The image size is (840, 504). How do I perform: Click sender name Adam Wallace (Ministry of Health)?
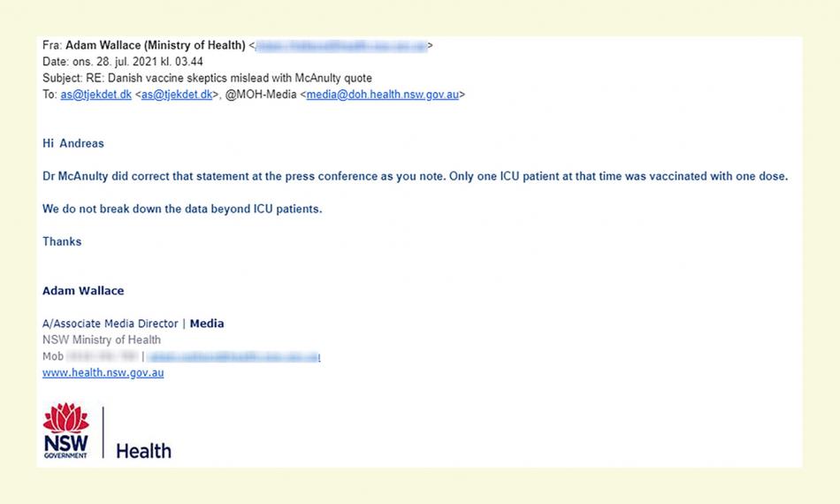point(155,46)
